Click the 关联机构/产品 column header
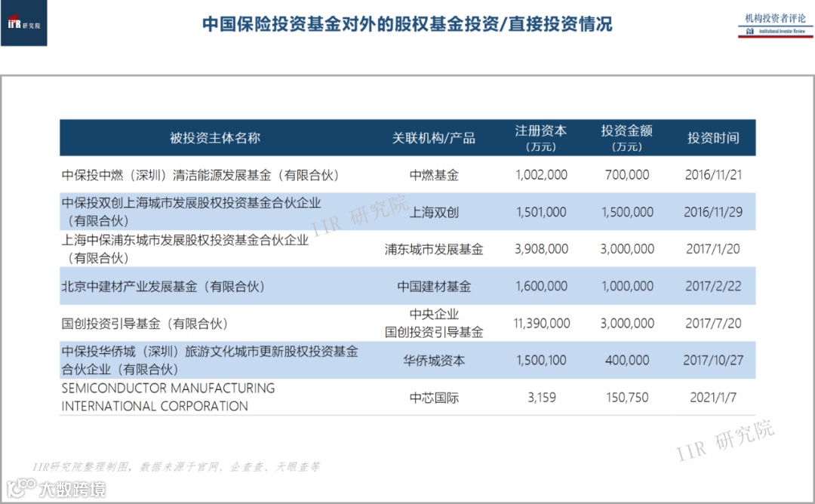The image size is (815, 504). coord(433,137)
